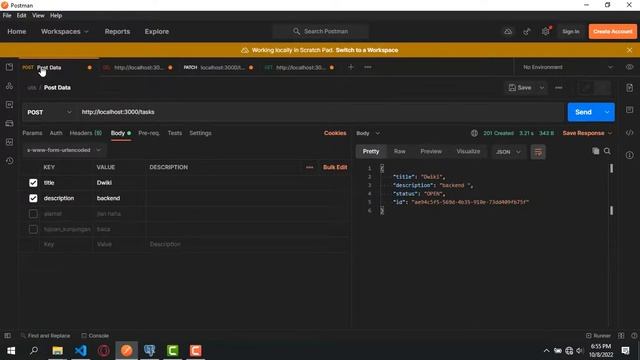Open code snippet icon in right sidebar

pos(629,133)
